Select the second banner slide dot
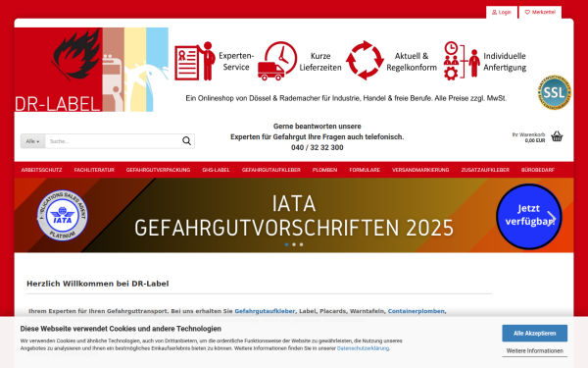The image size is (588, 368). coord(294,244)
